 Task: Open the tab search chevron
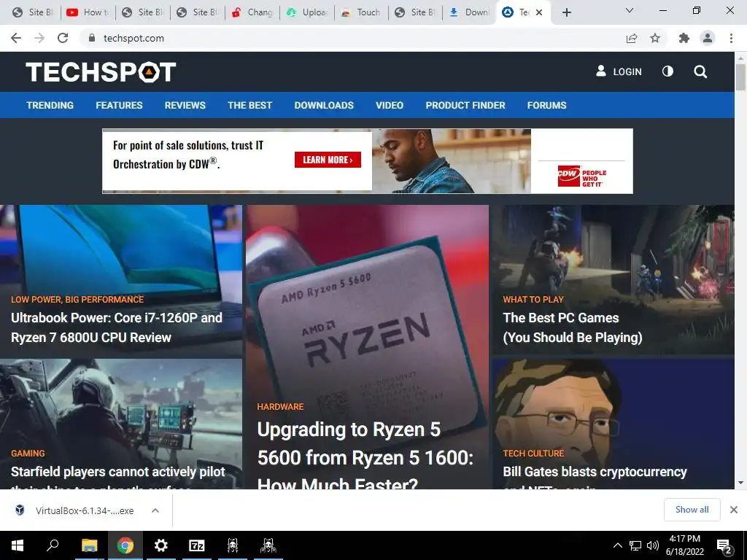tap(630, 10)
